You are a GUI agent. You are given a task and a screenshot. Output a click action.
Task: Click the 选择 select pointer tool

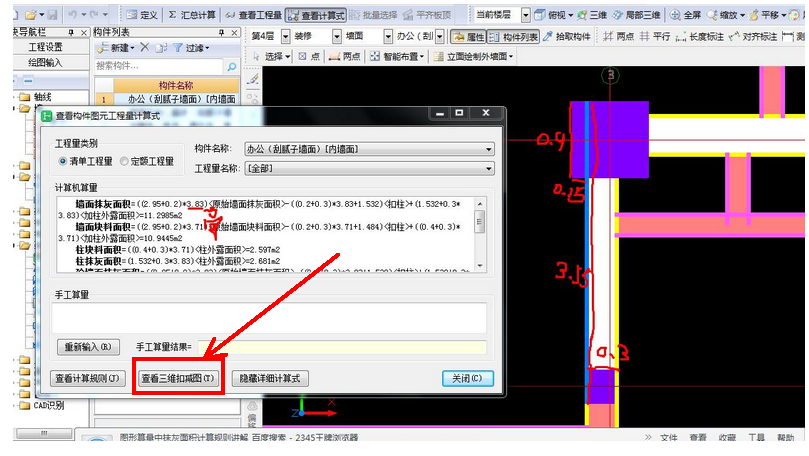coord(272,56)
